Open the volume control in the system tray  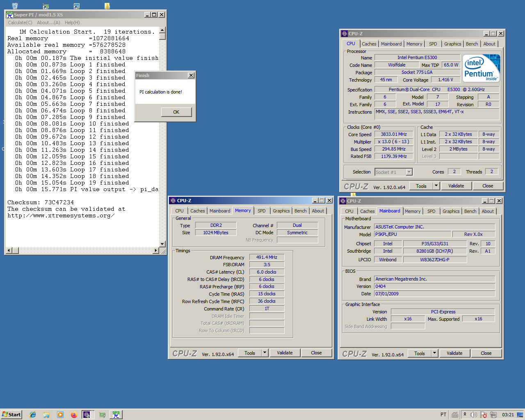[474, 415]
